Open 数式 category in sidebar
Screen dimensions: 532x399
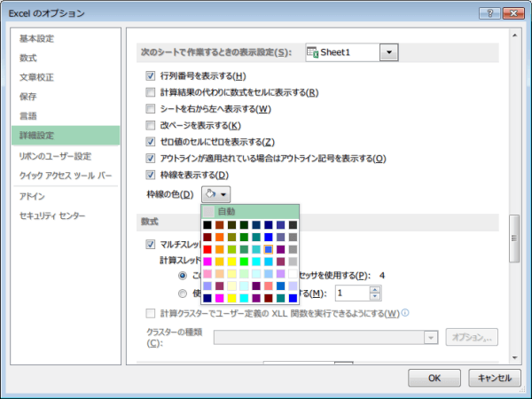[66, 58]
